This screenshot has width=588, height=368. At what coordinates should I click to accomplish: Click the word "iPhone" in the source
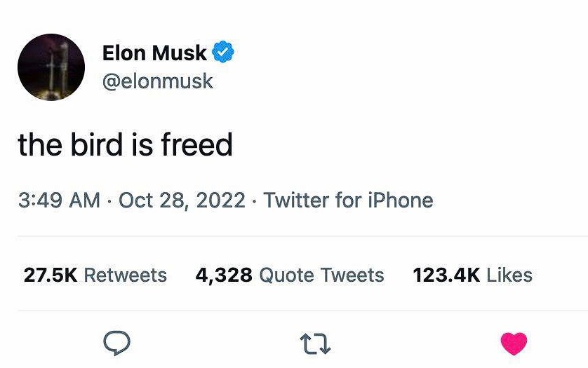(401, 200)
